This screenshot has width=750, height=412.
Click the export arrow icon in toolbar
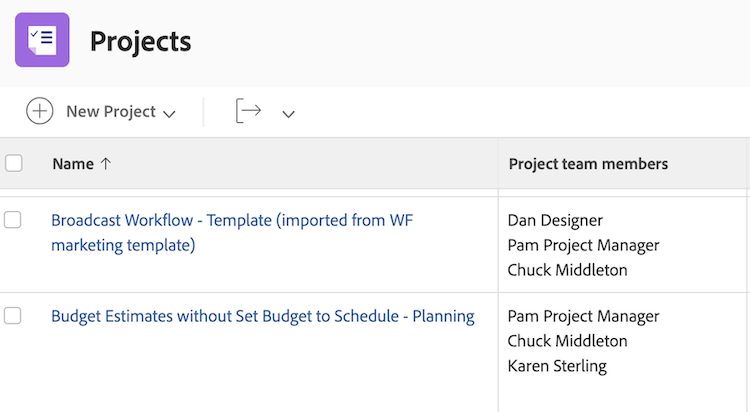[248, 111]
